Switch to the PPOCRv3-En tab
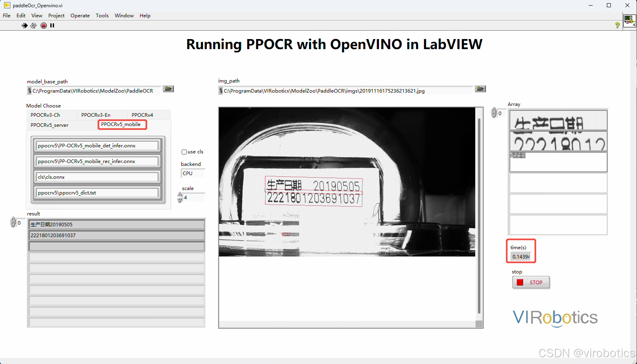The width and height of the screenshot is (637, 364). coord(102,115)
